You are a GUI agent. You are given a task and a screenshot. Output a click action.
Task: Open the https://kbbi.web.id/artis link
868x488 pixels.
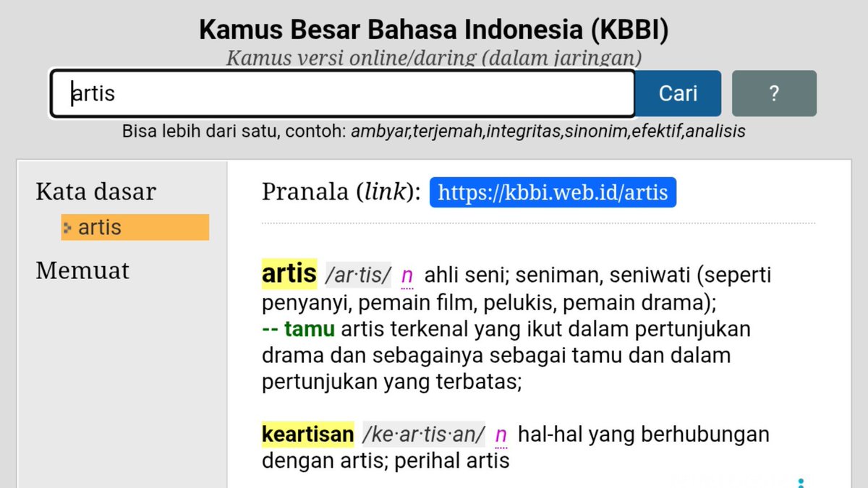[x=553, y=192]
